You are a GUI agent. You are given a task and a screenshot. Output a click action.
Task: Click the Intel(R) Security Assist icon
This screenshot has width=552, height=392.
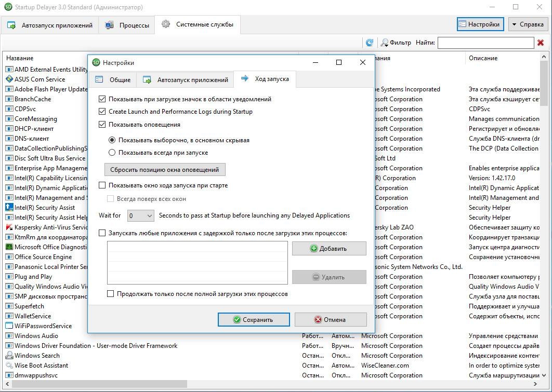tap(9, 208)
